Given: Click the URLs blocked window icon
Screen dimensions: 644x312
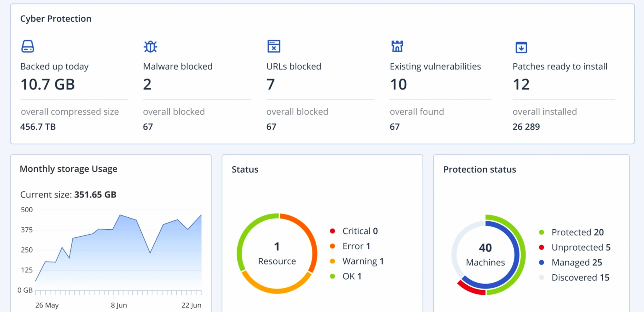Looking at the screenshot, I should 274,46.
